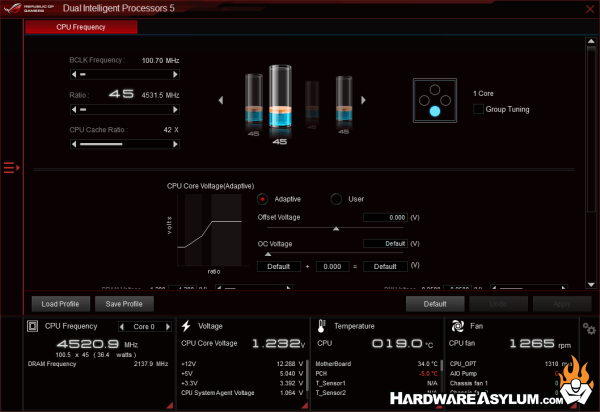This screenshot has width=600, height=412.
Task: Click the Offset Voltage input field
Action: [385, 217]
